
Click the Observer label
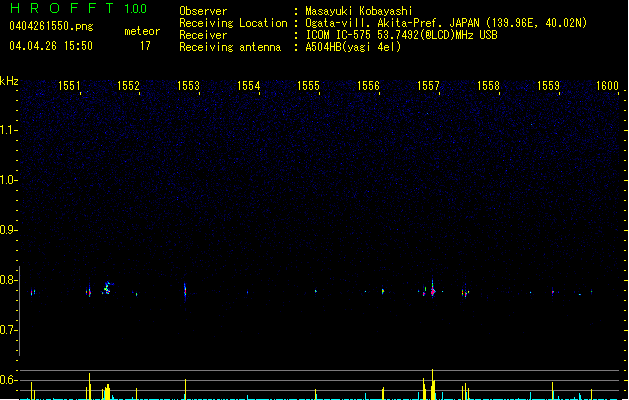pyautogui.click(x=203, y=11)
